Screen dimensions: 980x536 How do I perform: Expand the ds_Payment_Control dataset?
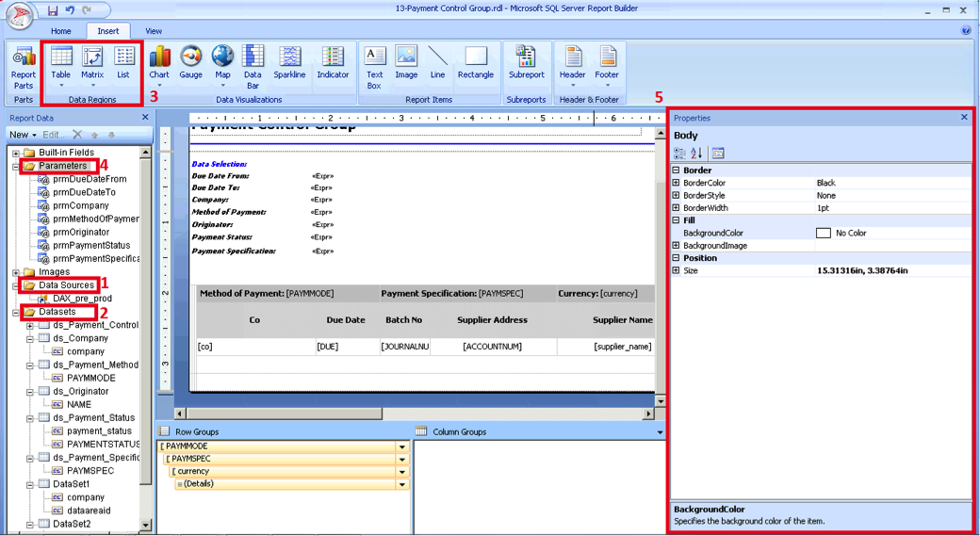[x=29, y=326]
